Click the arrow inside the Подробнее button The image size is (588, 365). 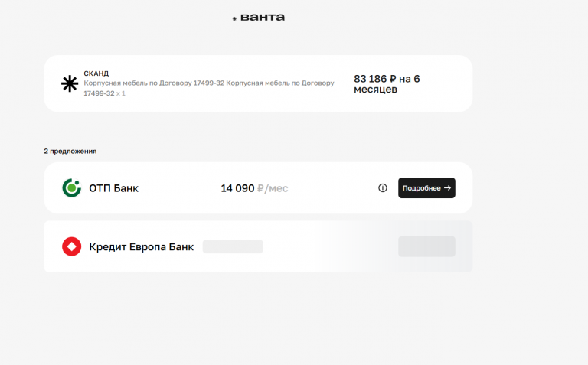(447, 187)
